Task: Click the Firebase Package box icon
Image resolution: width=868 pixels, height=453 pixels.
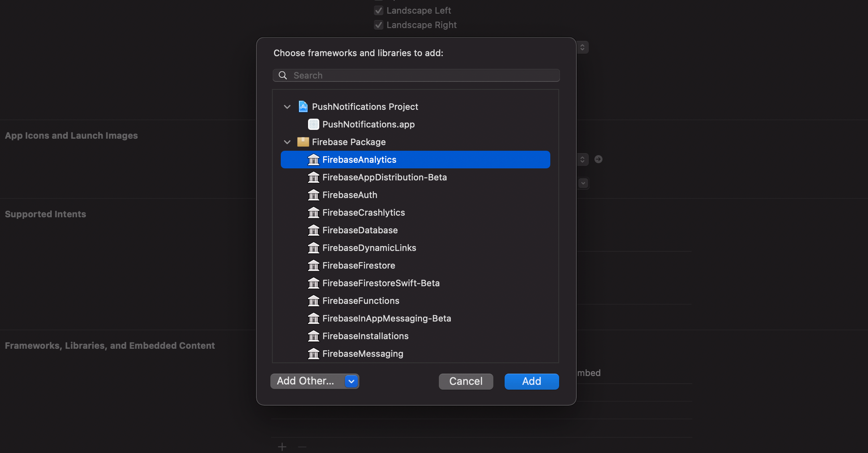Action: (x=303, y=142)
